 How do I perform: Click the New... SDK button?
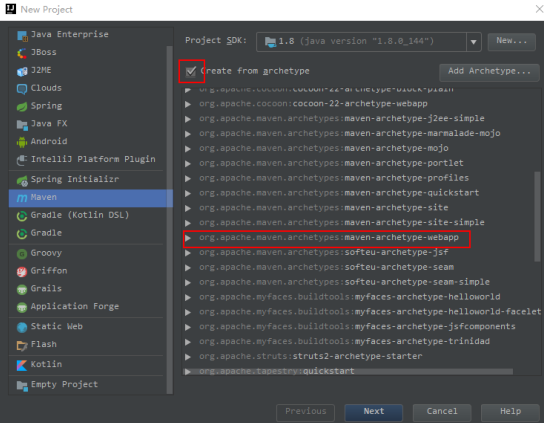pyautogui.click(x=511, y=42)
